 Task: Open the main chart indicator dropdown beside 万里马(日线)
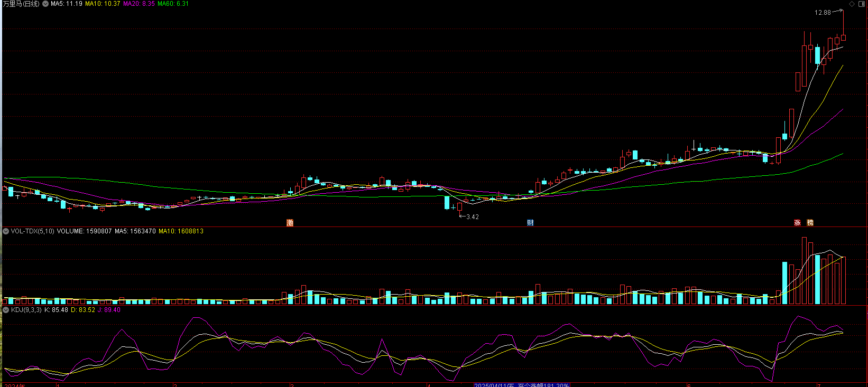point(45,4)
